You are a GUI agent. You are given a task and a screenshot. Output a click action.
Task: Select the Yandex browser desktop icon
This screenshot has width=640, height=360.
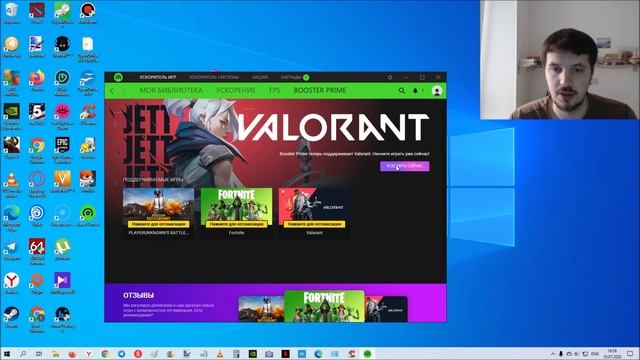[x=11, y=283]
